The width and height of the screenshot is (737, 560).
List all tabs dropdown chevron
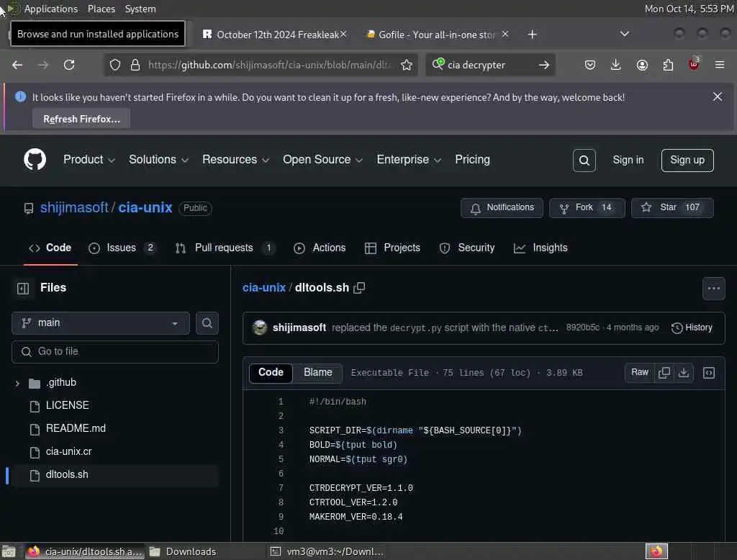tap(624, 34)
